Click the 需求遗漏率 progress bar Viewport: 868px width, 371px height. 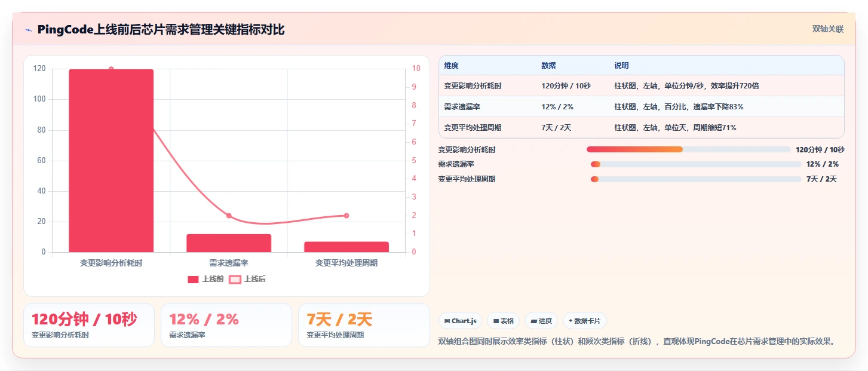[696, 164]
